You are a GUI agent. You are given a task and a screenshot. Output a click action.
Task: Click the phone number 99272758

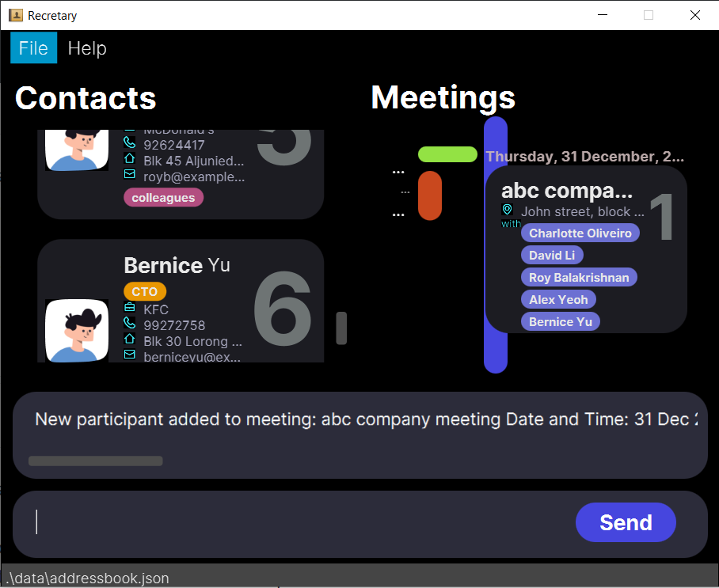pyautogui.click(x=174, y=325)
